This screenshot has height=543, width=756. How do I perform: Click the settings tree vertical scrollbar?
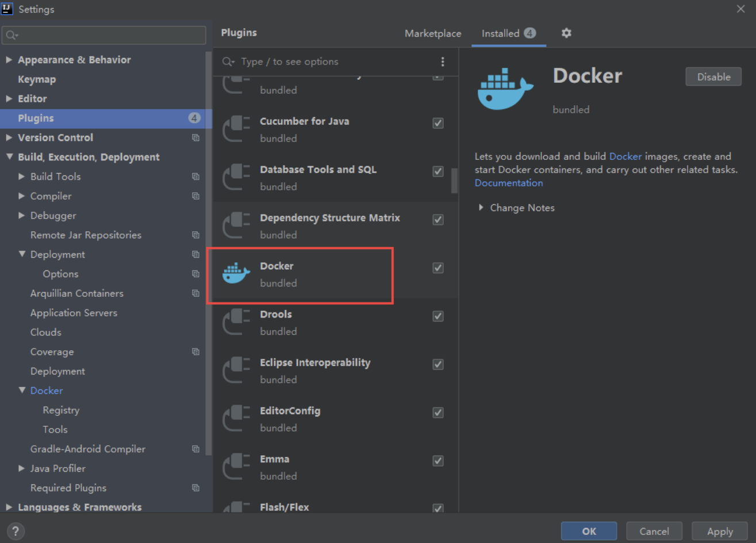(209, 253)
